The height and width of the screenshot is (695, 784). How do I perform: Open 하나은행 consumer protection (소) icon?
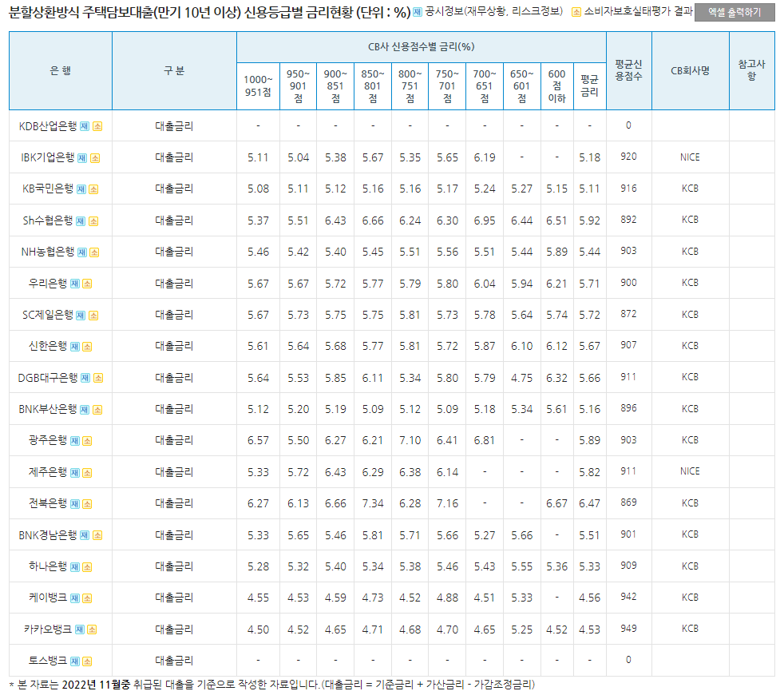coord(87,567)
